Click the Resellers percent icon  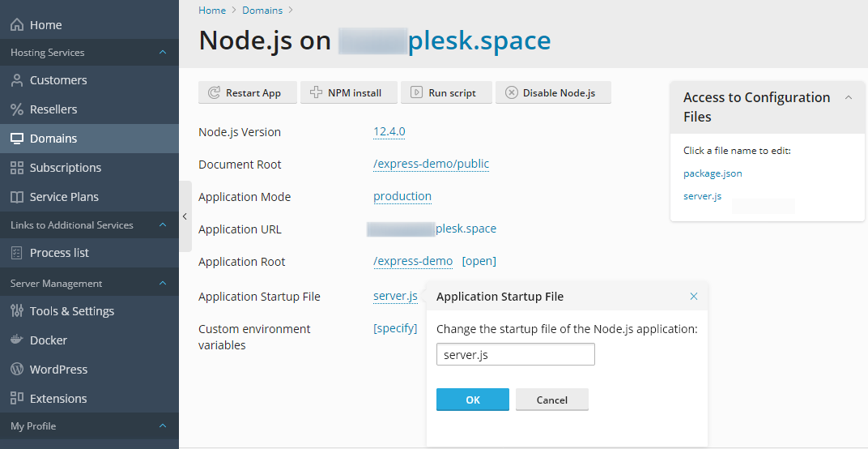coord(17,109)
